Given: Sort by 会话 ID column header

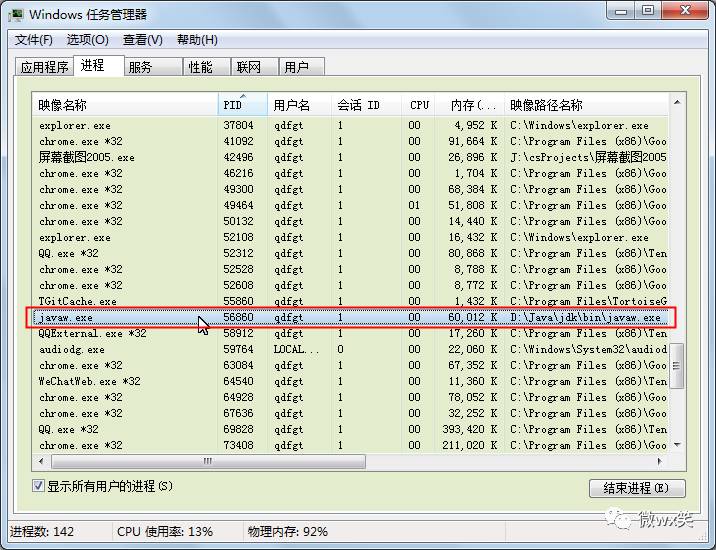Looking at the screenshot, I should [367, 105].
